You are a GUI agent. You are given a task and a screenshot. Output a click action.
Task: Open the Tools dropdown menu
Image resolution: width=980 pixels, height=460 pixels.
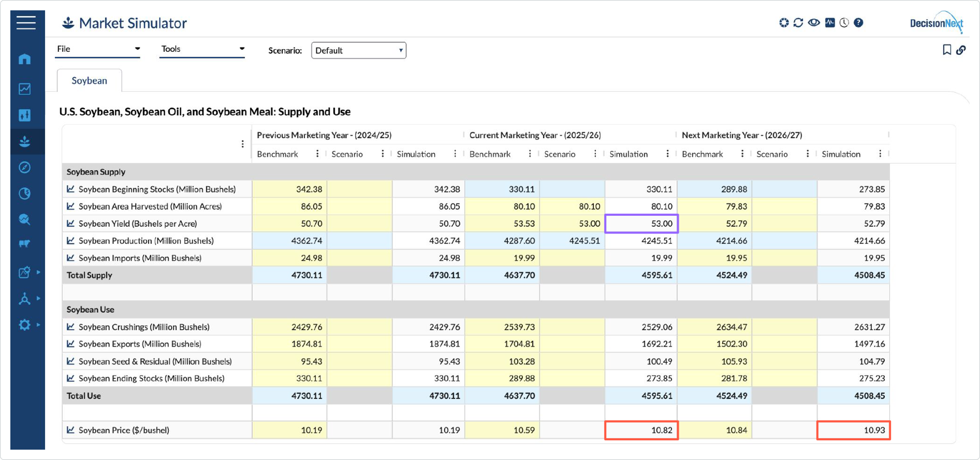tap(202, 49)
